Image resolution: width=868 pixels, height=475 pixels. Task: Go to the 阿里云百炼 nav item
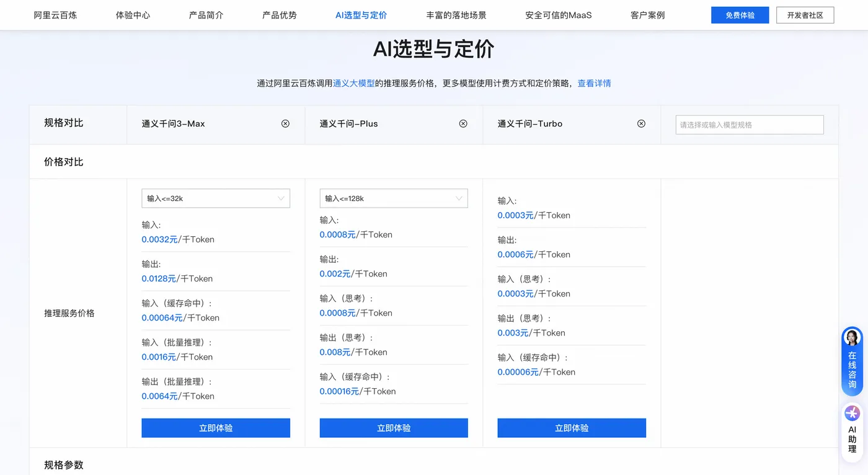coord(55,15)
